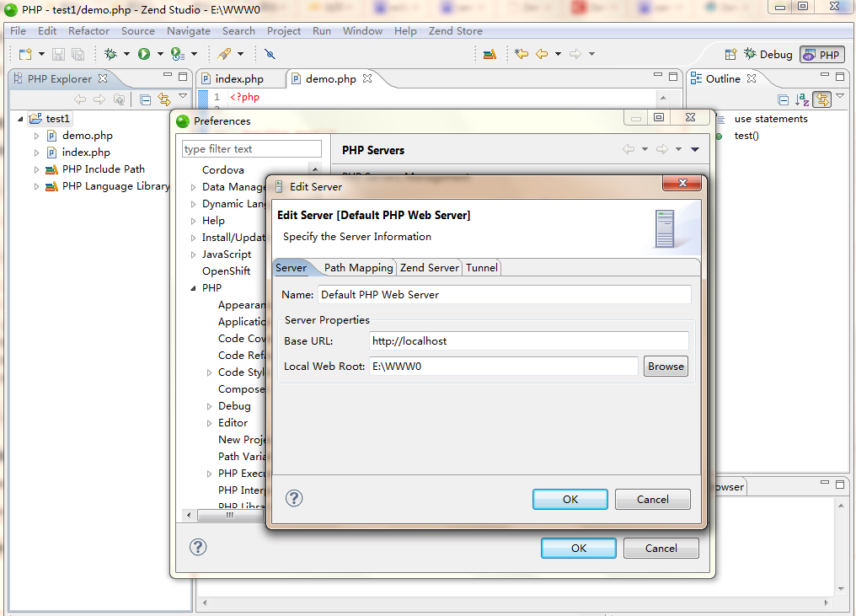Click OK in Edit Server dialog

coord(570,499)
